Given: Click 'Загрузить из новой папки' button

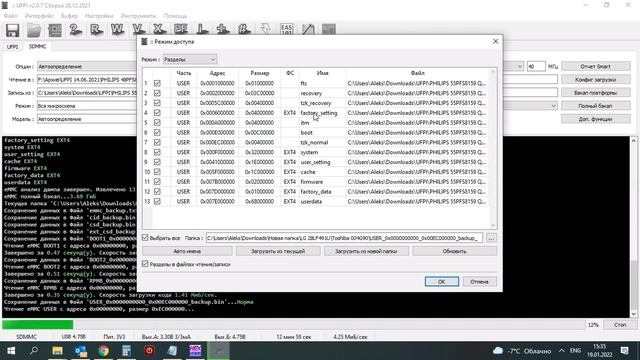Looking at the screenshot, I should click(x=366, y=251).
